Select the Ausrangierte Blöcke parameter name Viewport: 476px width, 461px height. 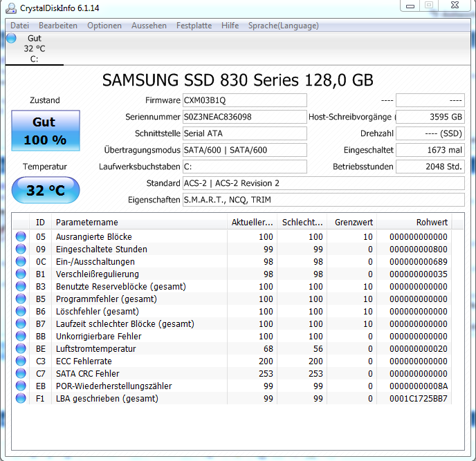94,236
